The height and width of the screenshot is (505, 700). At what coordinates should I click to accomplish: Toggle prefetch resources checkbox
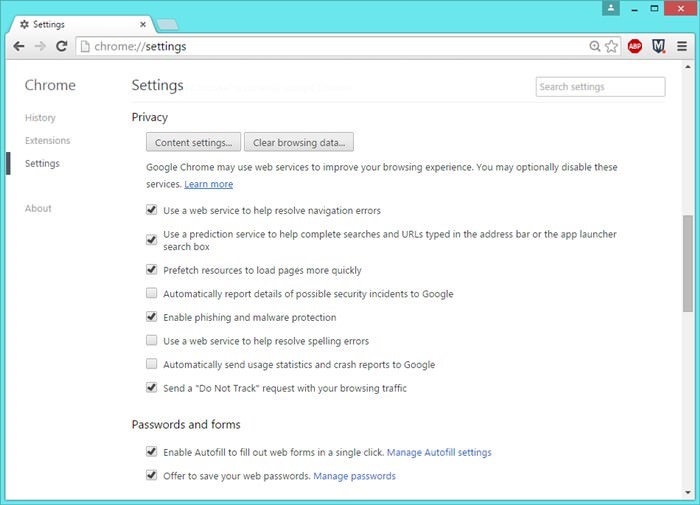[152, 270]
